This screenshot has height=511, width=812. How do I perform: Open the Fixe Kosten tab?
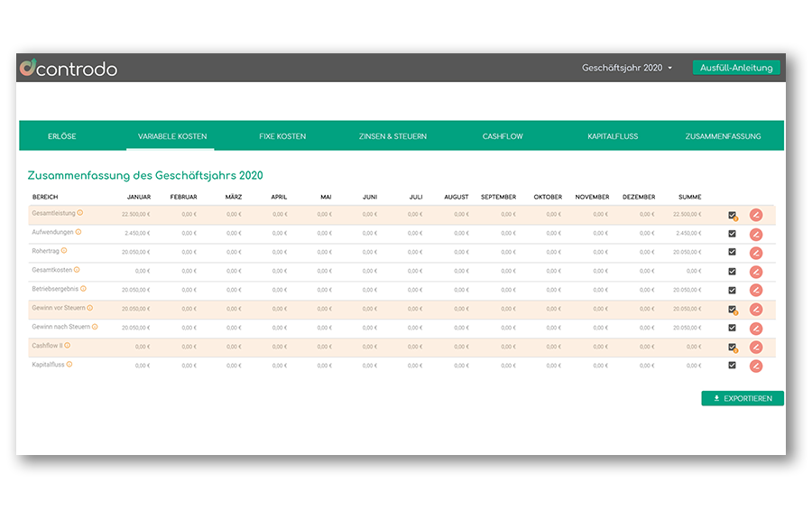pos(282,136)
